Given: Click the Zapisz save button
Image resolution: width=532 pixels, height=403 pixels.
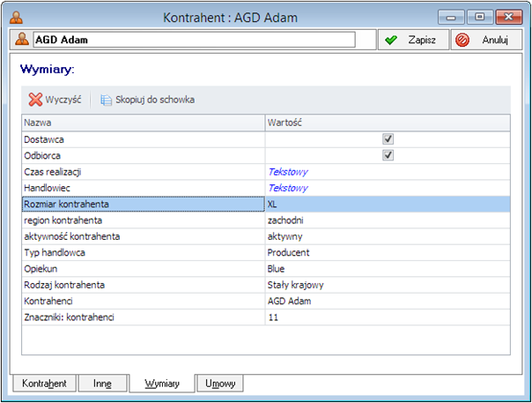Looking at the screenshot, I should (413, 41).
